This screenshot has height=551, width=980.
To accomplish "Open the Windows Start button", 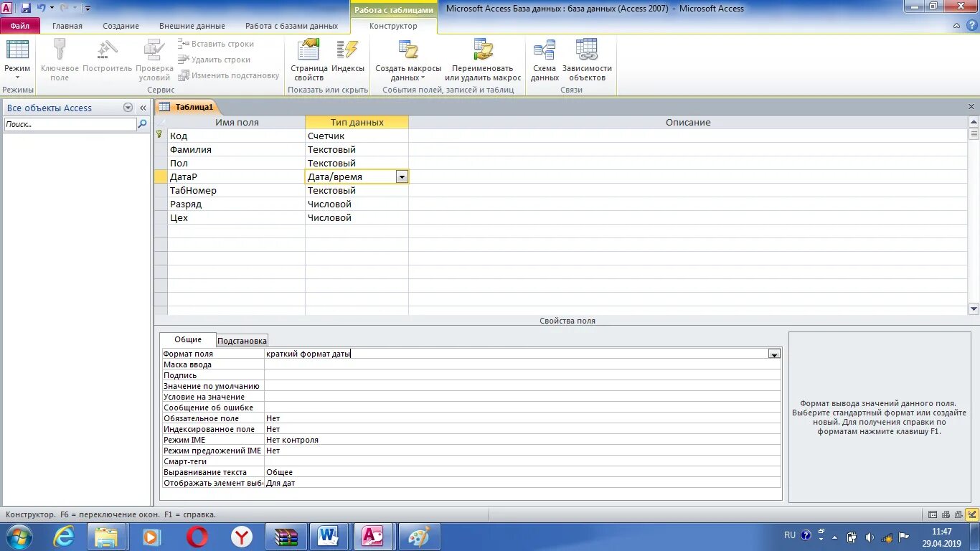I will (19, 537).
